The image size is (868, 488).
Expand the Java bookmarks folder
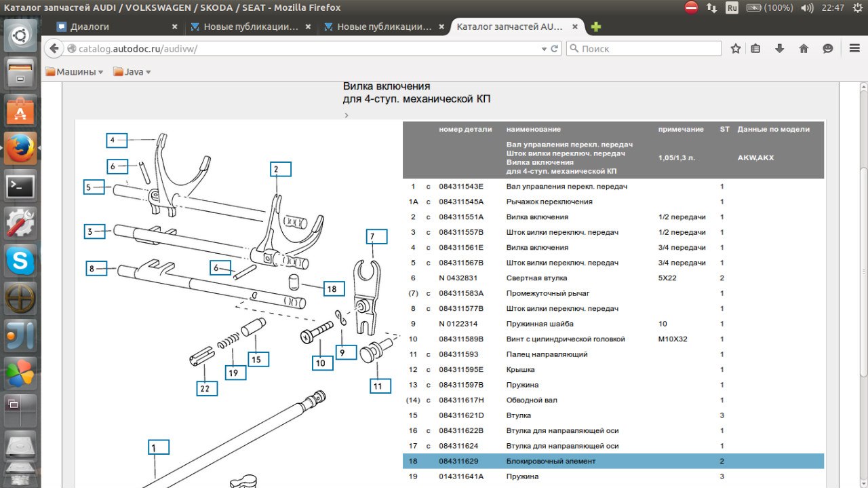(132, 72)
